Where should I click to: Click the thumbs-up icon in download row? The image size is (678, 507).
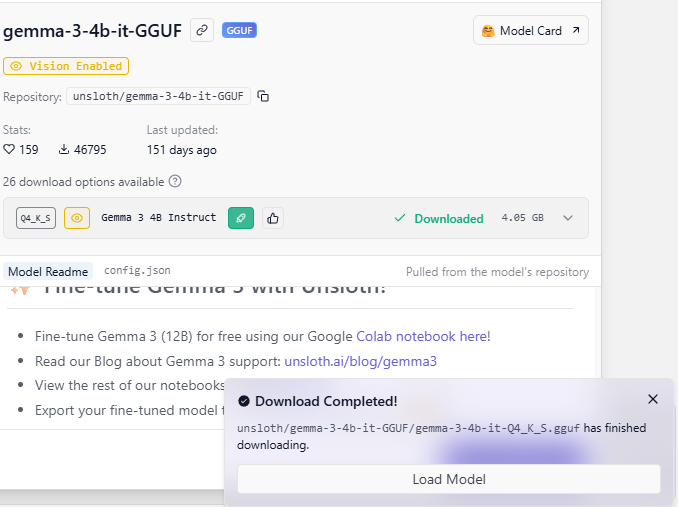273,218
